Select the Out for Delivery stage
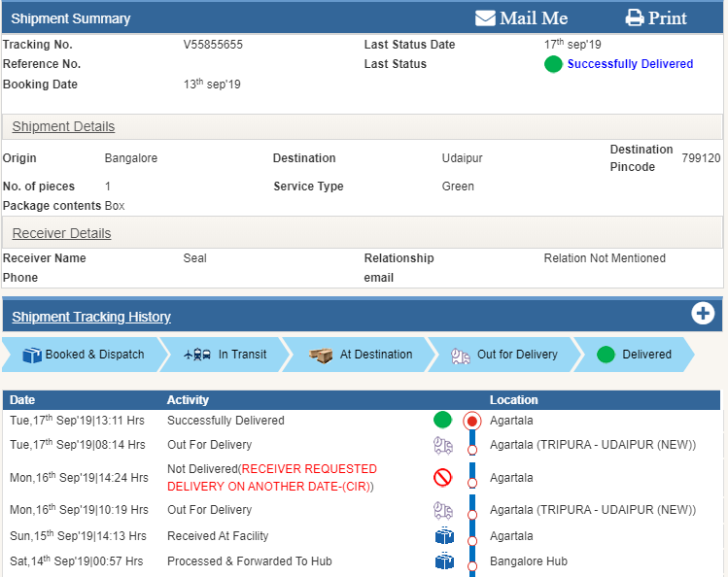Screen dimensions: 728x577 [503, 355]
